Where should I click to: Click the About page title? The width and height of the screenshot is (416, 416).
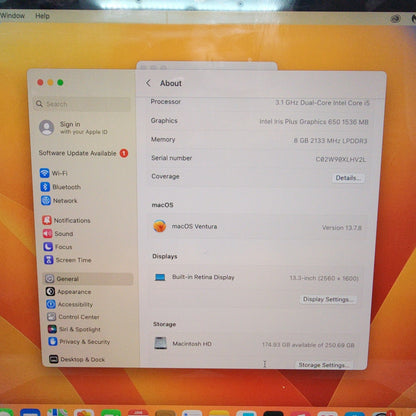(171, 83)
